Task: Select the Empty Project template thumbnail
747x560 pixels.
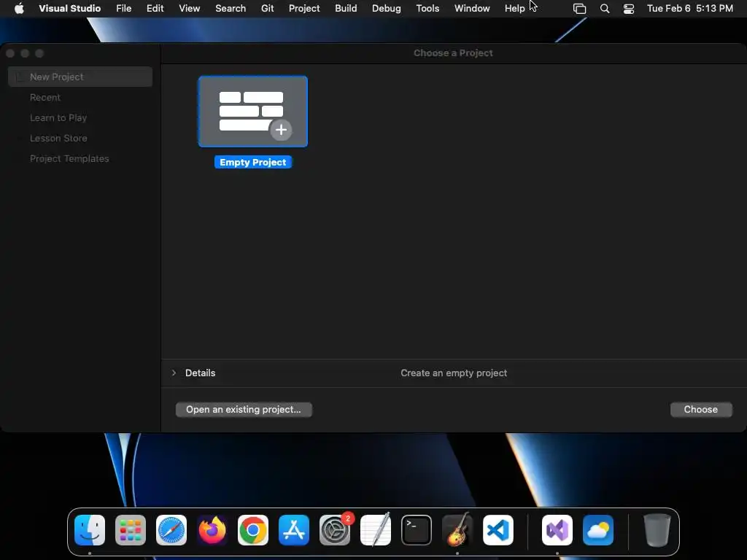Action: click(x=253, y=112)
